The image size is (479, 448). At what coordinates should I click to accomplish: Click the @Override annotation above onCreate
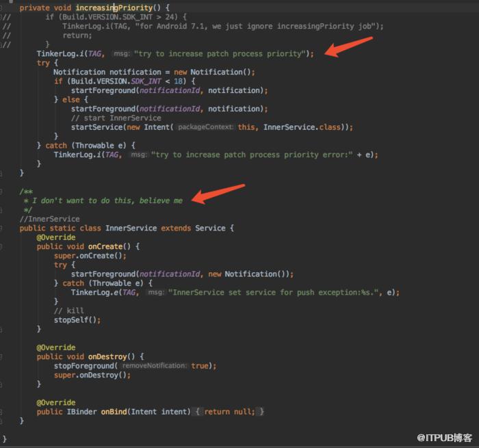tap(56, 237)
